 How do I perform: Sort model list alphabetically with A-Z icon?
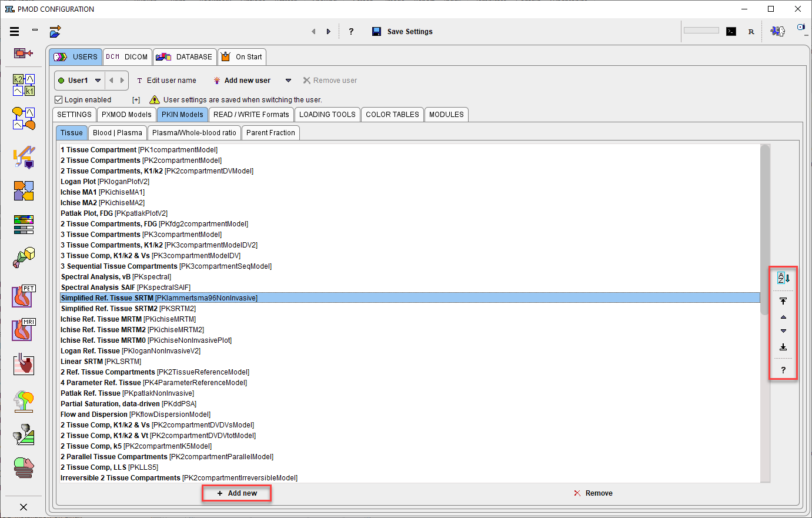click(x=783, y=278)
